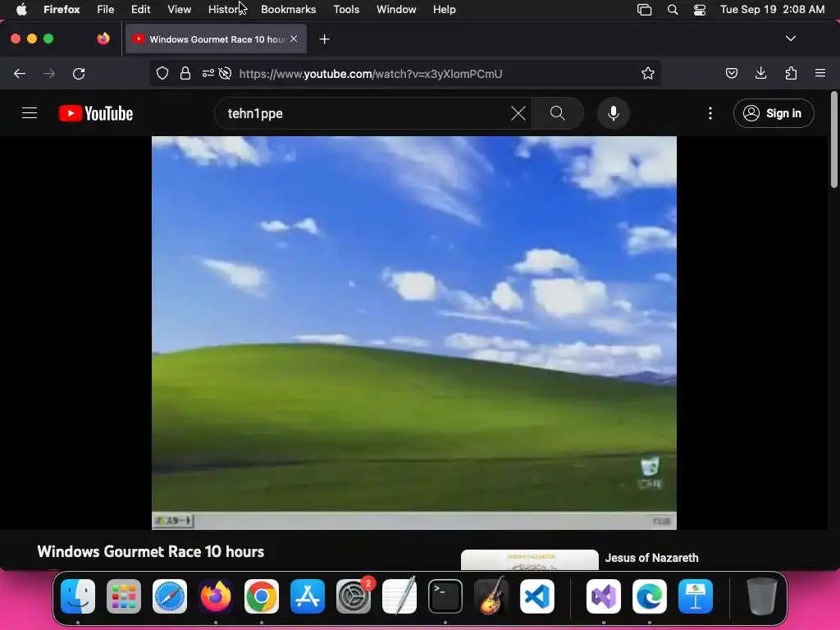Screen dimensions: 840x630
Task: Launch Microsoft Edge from the Dock
Action: point(650,596)
